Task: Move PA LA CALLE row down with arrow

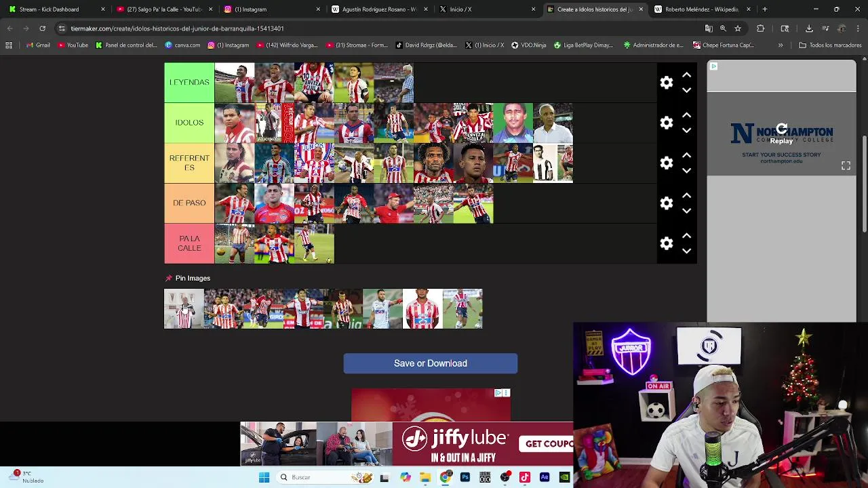Action: (686, 251)
